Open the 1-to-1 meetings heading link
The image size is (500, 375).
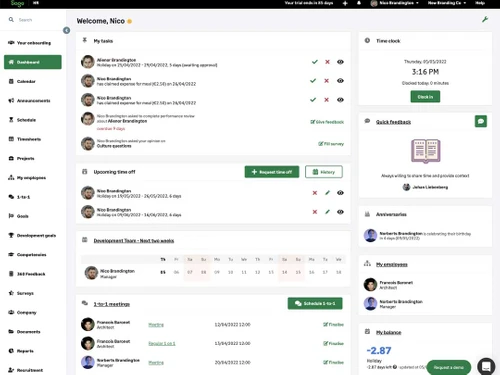112,304
